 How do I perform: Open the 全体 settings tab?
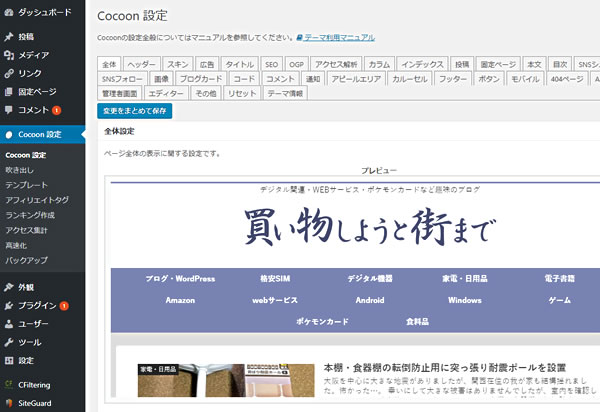(x=109, y=64)
